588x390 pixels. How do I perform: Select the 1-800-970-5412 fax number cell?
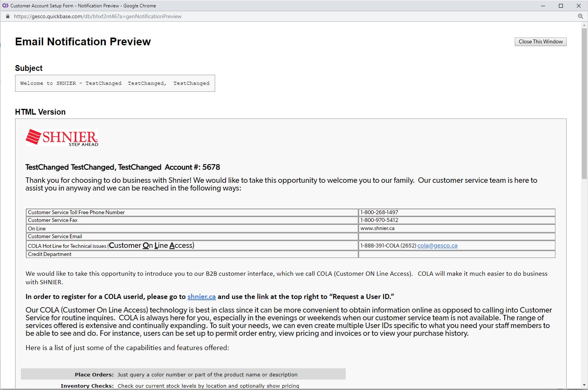click(x=457, y=220)
